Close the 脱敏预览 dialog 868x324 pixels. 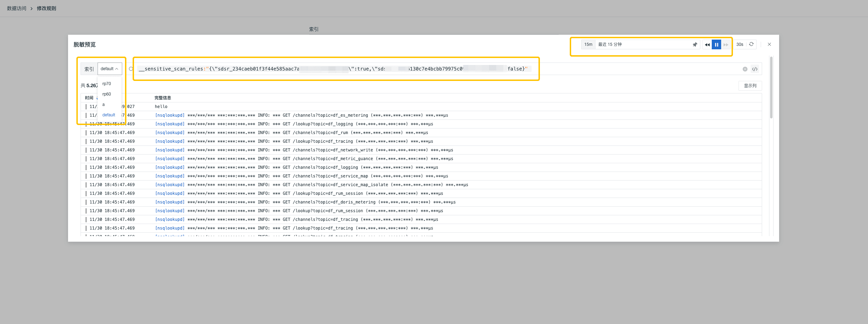click(769, 44)
